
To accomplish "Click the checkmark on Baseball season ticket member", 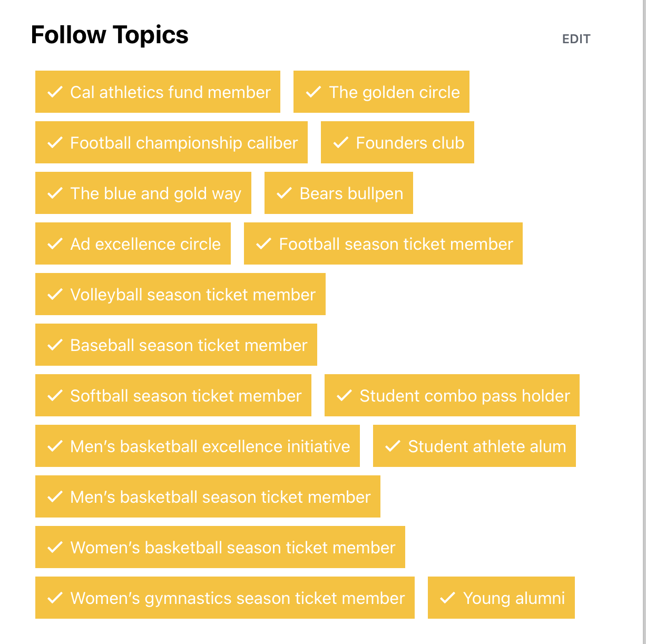I will (55, 345).
